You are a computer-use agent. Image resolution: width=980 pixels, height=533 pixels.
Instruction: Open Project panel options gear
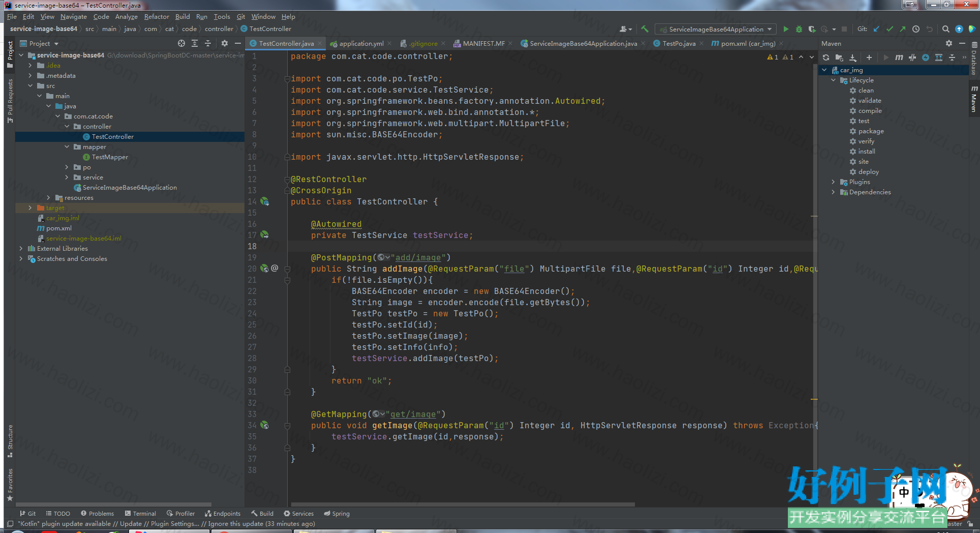(224, 43)
